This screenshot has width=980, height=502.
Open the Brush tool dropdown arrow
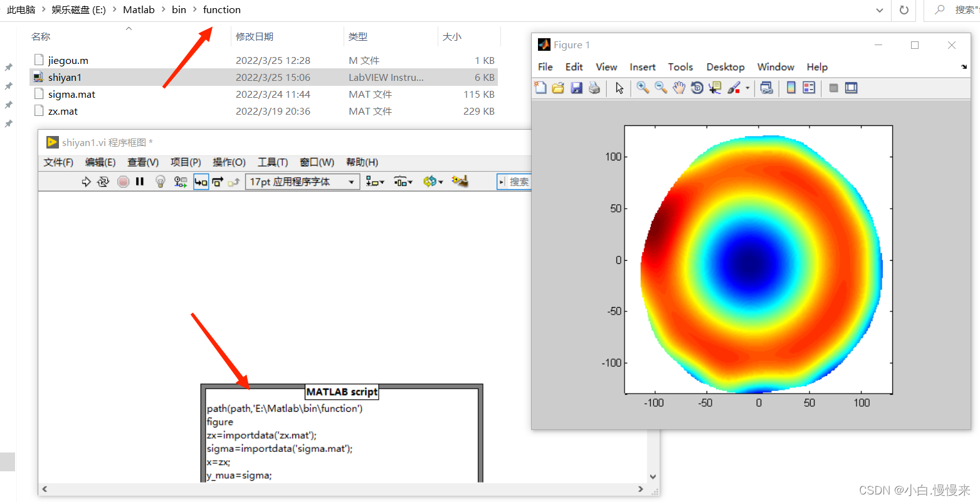(747, 88)
